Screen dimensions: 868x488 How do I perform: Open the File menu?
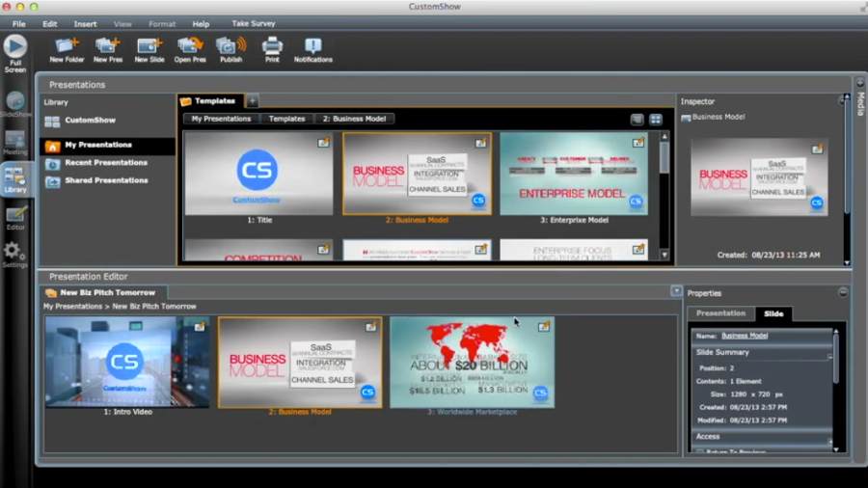tap(19, 24)
